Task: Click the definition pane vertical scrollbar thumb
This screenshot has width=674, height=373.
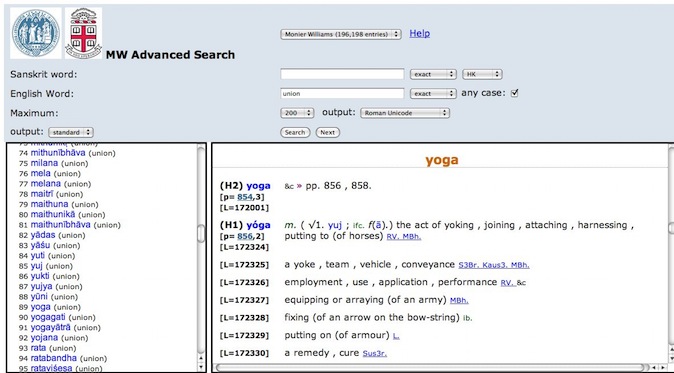Action: [671, 228]
